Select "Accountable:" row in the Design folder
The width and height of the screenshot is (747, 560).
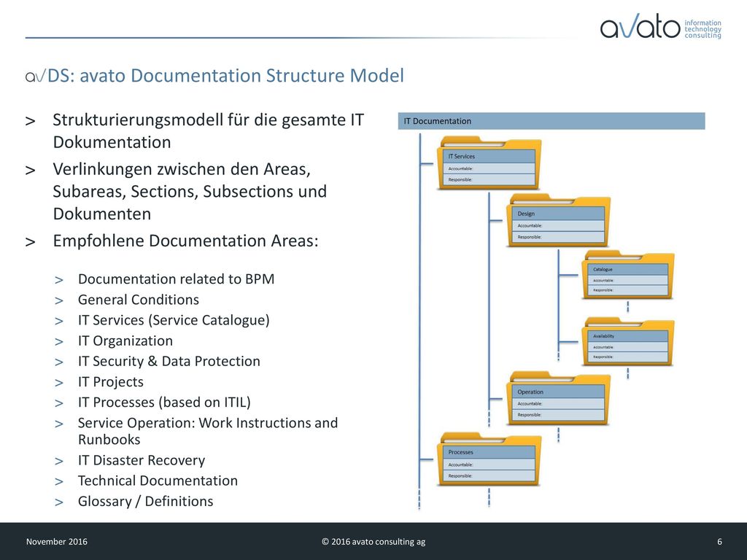pos(558,226)
